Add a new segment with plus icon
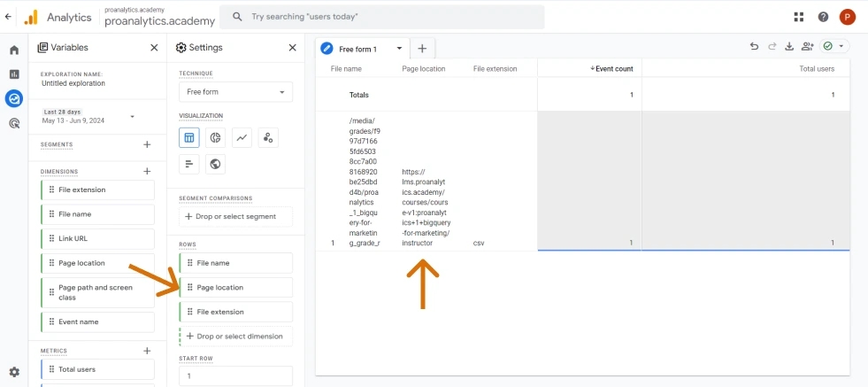The width and height of the screenshot is (868, 387). pyautogui.click(x=147, y=144)
